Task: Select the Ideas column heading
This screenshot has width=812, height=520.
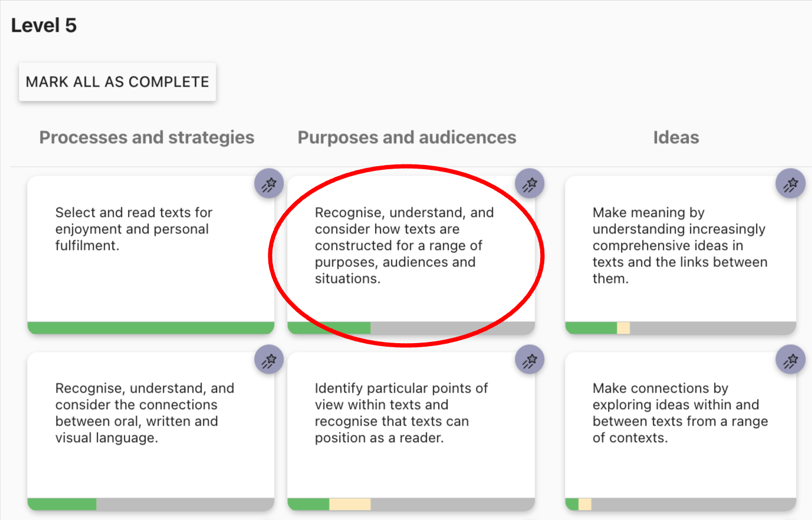Action: coord(676,137)
